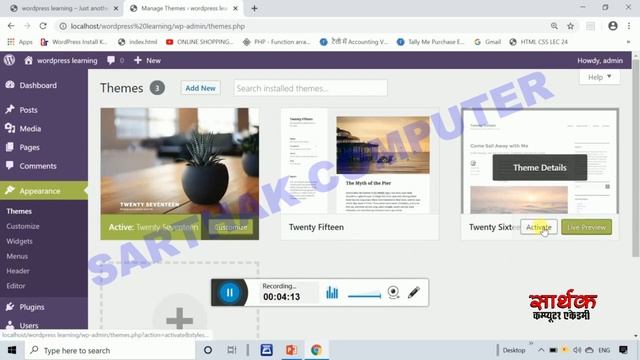Click the Add New theme button
The width and height of the screenshot is (640, 360).
(x=200, y=88)
